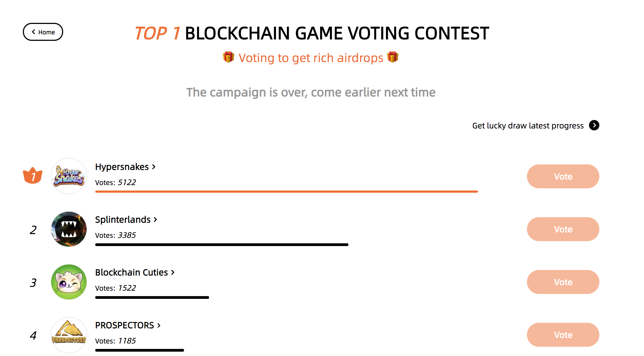This screenshot has width=644, height=356.
Task: Vote for Hypersnakes
Action: [x=563, y=176]
